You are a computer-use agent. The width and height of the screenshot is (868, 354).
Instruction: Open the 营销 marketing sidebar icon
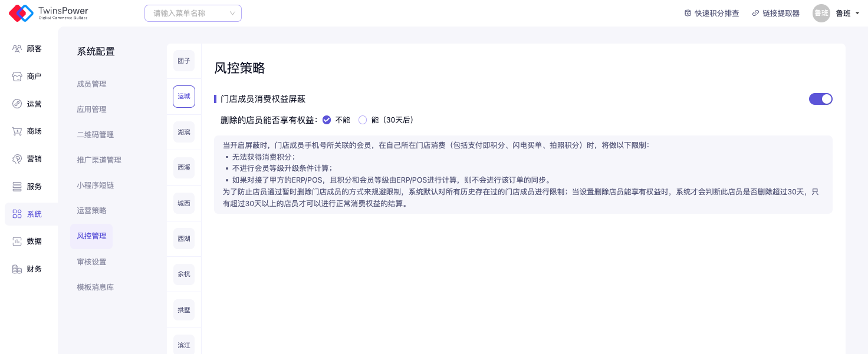[17, 159]
